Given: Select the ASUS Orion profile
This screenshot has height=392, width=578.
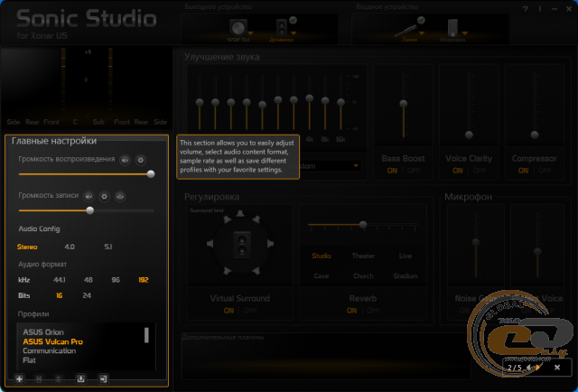Looking at the screenshot, I should tap(43, 332).
